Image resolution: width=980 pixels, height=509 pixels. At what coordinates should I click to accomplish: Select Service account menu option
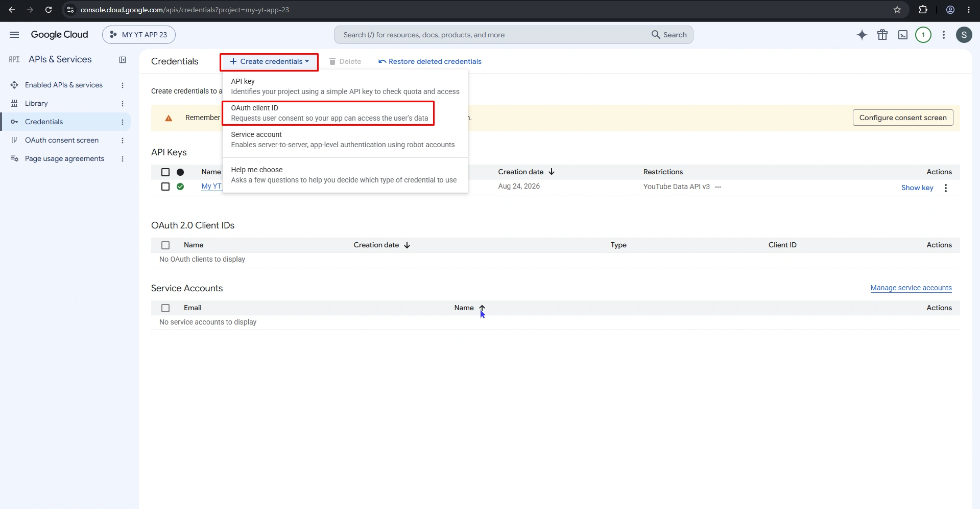[x=345, y=140]
